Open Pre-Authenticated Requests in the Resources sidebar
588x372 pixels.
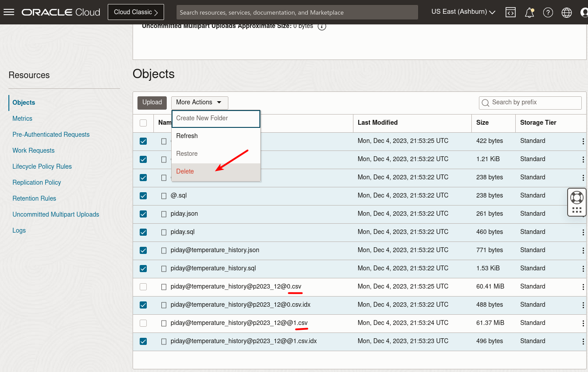[51, 134]
